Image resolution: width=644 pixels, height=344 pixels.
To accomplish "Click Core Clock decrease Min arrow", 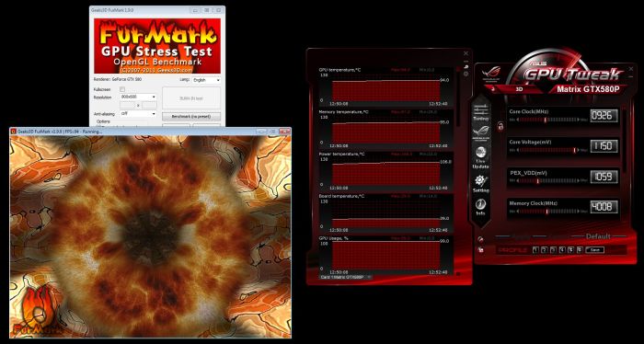I will tap(517, 120).
